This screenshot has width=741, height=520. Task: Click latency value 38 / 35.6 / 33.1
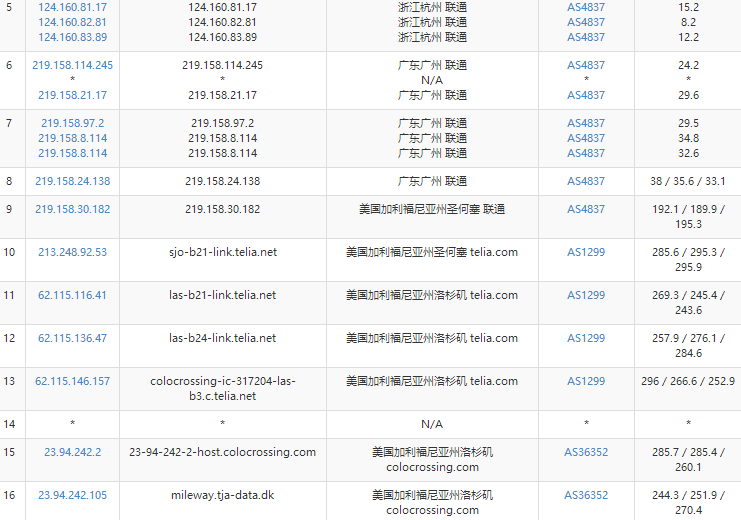pyautogui.click(x=688, y=182)
